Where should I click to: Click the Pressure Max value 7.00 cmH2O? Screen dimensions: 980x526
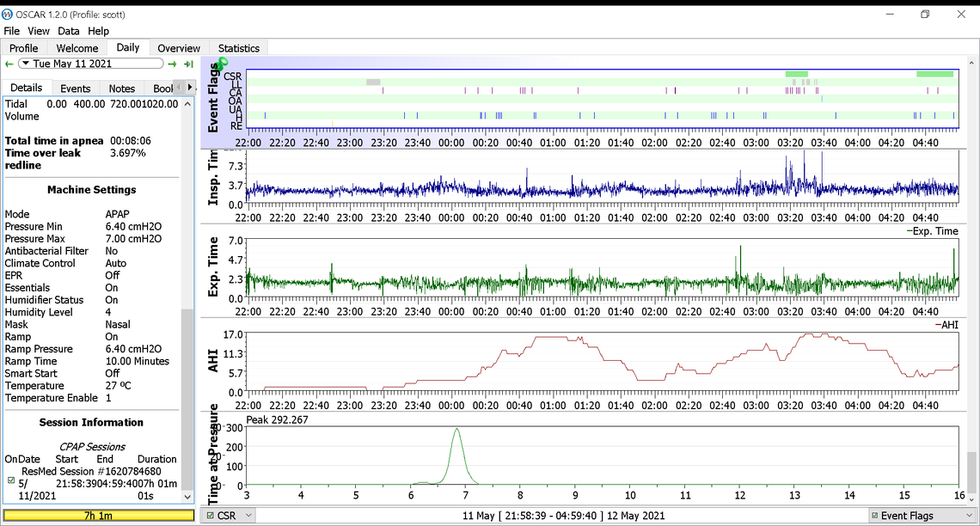pos(133,239)
